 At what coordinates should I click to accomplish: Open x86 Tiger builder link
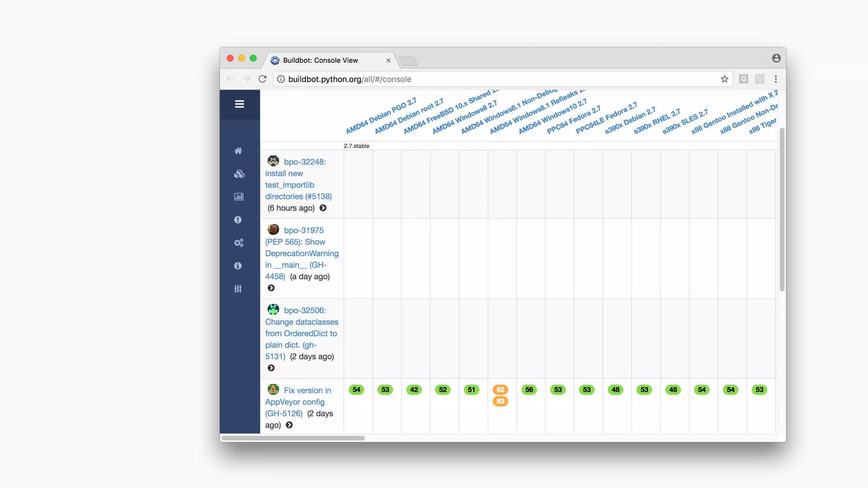[762, 126]
